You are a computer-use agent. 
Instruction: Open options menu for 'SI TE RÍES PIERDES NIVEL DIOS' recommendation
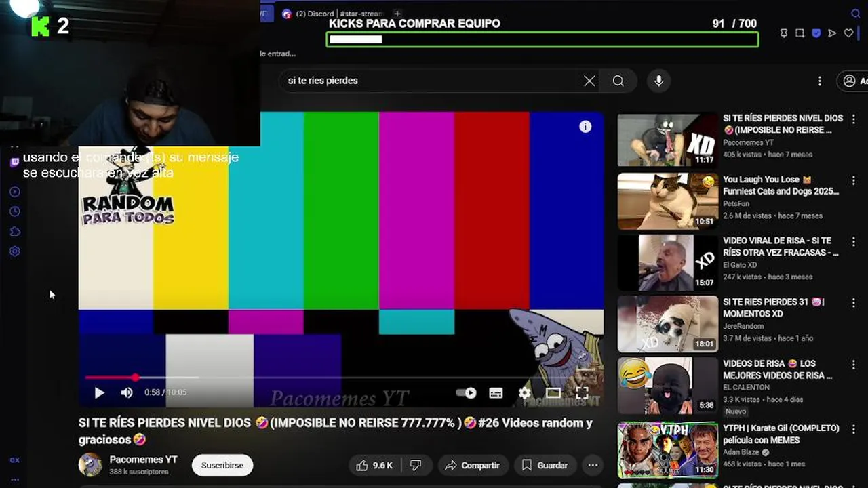click(x=854, y=119)
